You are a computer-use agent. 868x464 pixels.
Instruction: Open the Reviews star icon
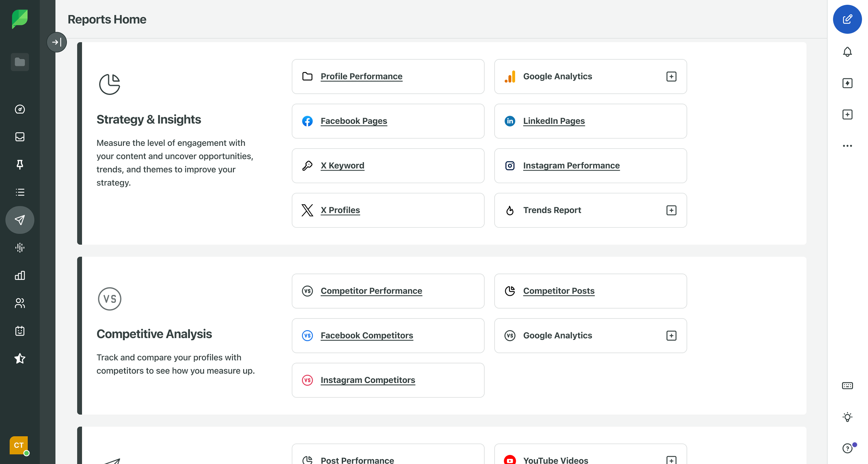click(20, 359)
